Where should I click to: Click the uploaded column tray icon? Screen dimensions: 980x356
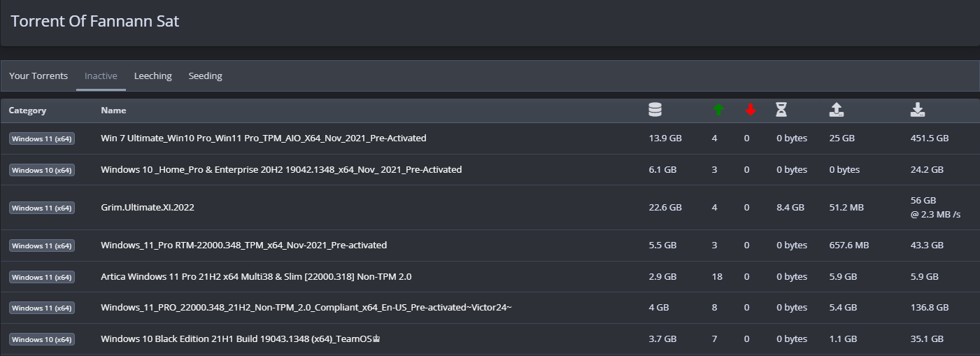(x=837, y=110)
